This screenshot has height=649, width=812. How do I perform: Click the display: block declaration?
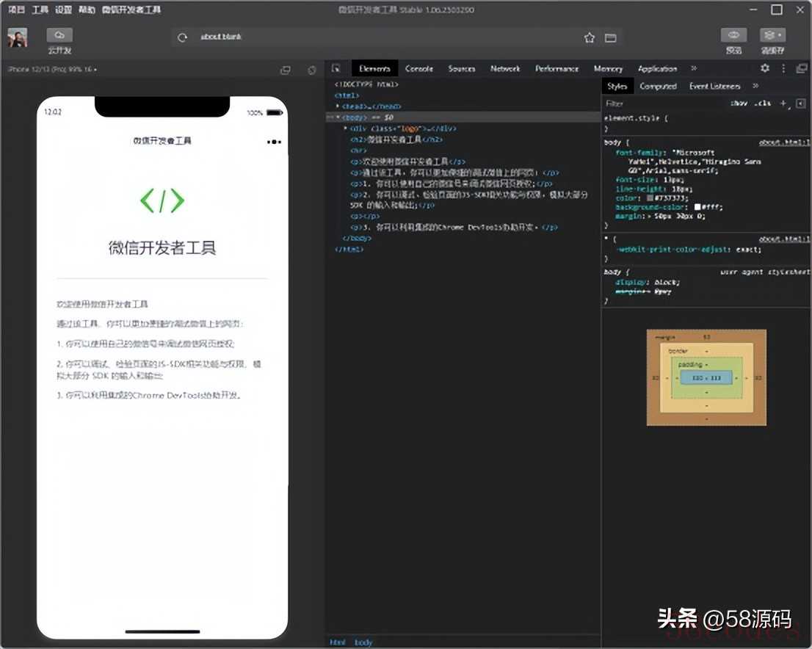pos(648,283)
